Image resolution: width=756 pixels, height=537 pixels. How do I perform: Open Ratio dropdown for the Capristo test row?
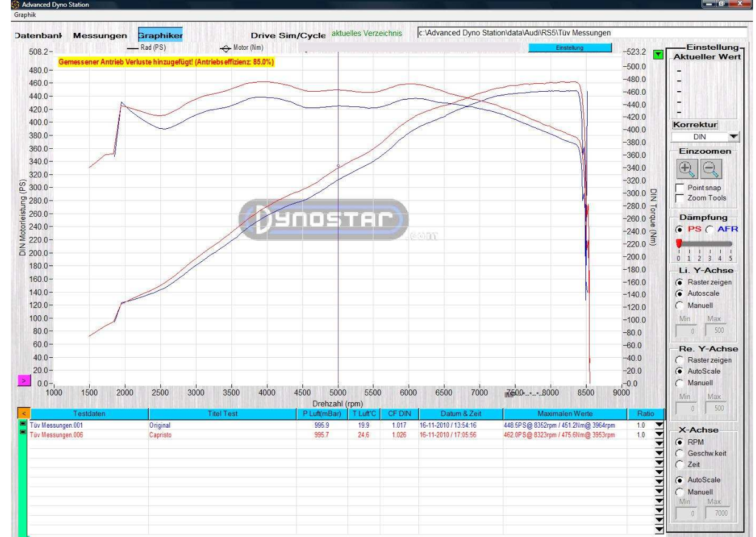(x=660, y=435)
